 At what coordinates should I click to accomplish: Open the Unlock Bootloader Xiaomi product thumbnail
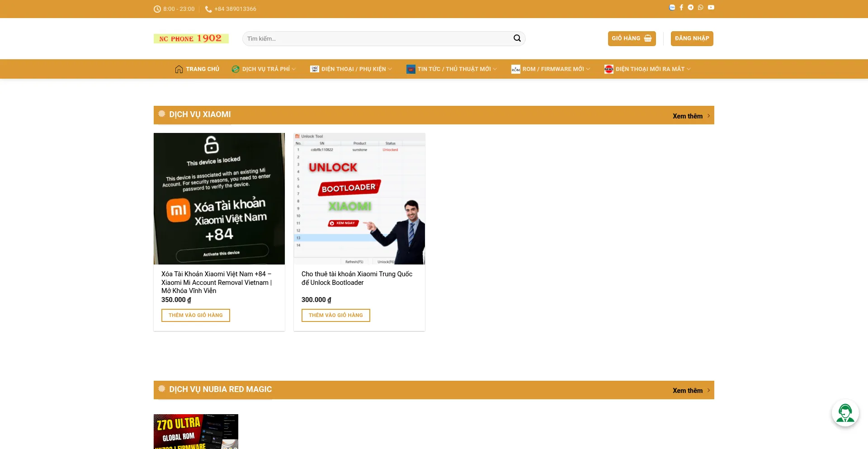(x=359, y=199)
